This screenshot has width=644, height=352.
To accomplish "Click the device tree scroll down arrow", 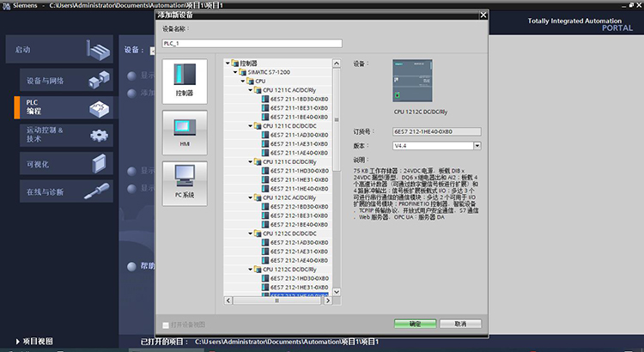I will tap(337, 292).
